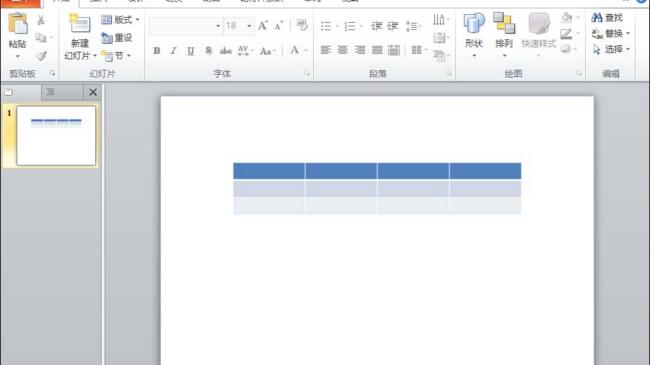Click the first header cell of table
This screenshot has width=651, height=365.
point(269,171)
